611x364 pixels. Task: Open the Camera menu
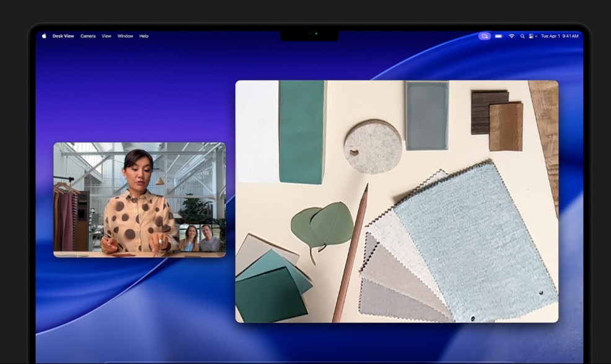pyautogui.click(x=88, y=36)
